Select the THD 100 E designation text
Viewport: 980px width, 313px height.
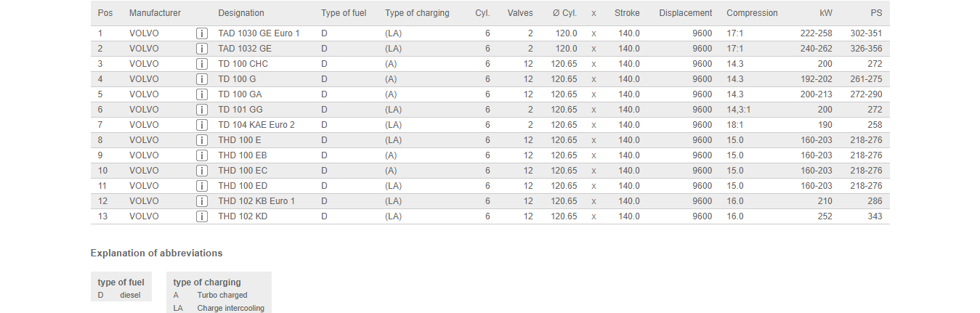pos(239,140)
